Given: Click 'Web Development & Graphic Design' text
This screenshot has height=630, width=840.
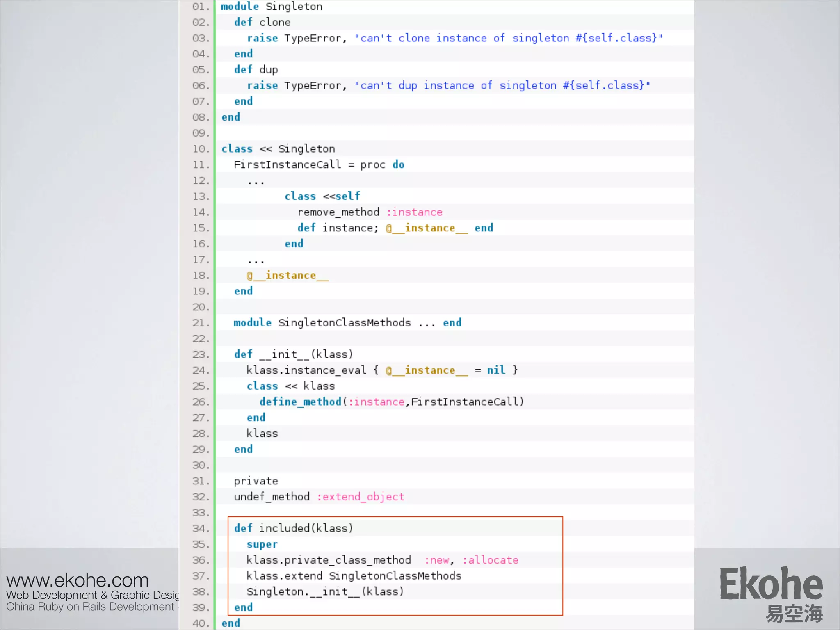Looking at the screenshot, I should (x=93, y=595).
